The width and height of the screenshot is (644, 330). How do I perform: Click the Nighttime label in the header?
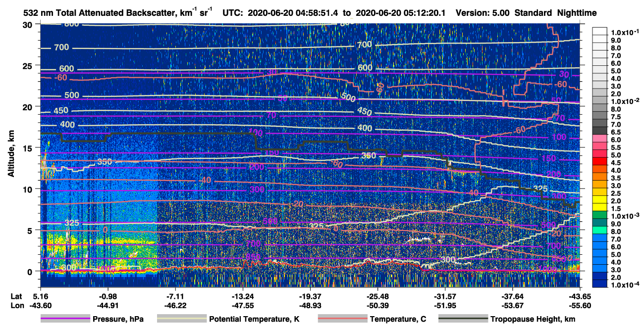(x=576, y=13)
